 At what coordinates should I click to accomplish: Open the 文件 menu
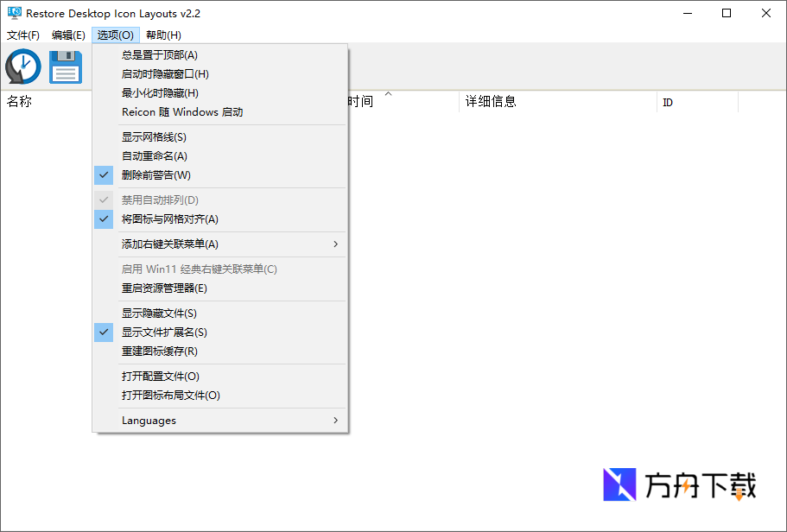click(x=23, y=35)
